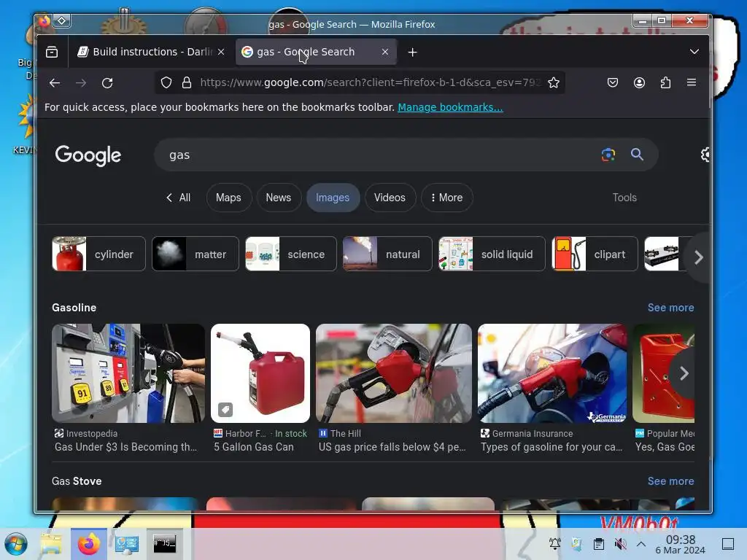
Task: Expand hidden system tray icons arrow
Action: tap(641, 544)
